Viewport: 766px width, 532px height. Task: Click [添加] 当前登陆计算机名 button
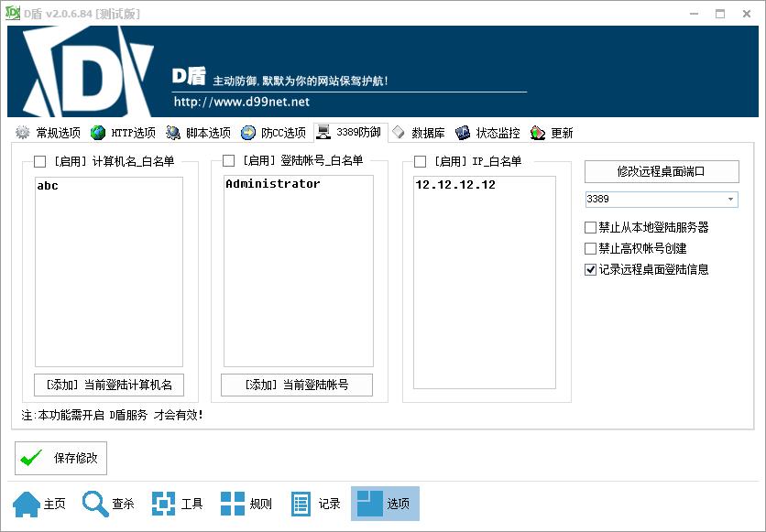(x=109, y=385)
